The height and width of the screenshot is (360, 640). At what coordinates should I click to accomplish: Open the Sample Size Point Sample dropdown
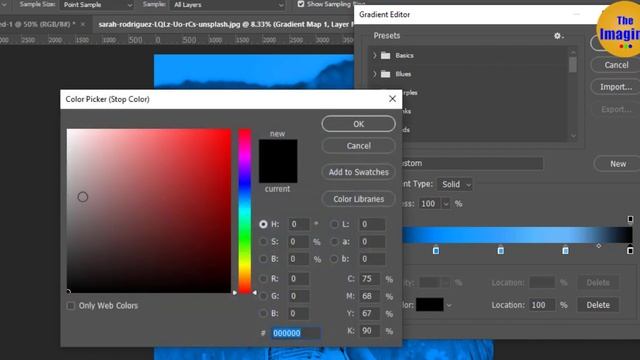coord(97,5)
